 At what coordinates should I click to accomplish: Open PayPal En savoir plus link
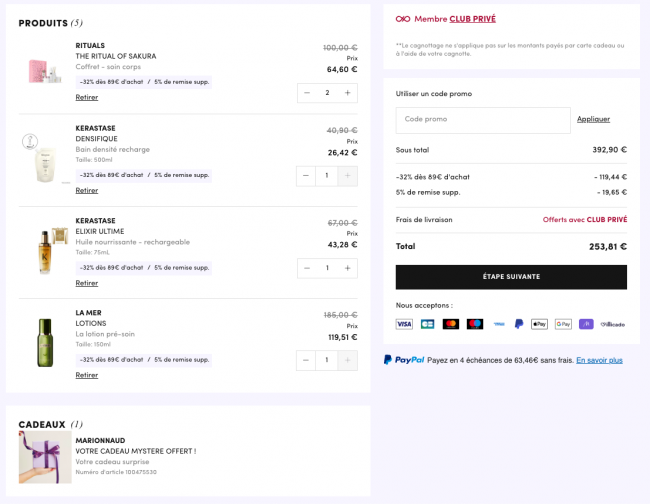599,360
